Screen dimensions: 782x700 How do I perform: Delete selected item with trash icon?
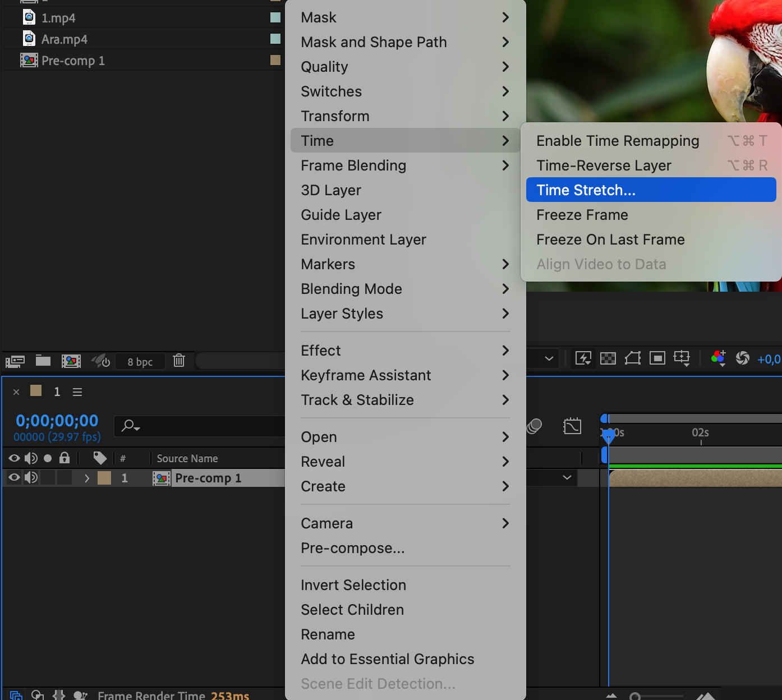(x=179, y=361)
